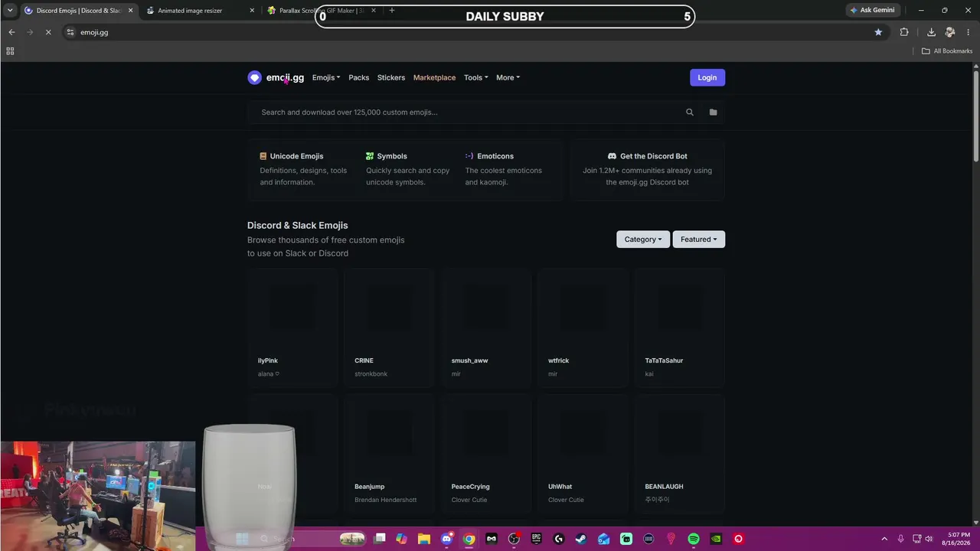Open the BEANLAUGH emoji card
Screen dimensions: 980x551
pos(680,454)
